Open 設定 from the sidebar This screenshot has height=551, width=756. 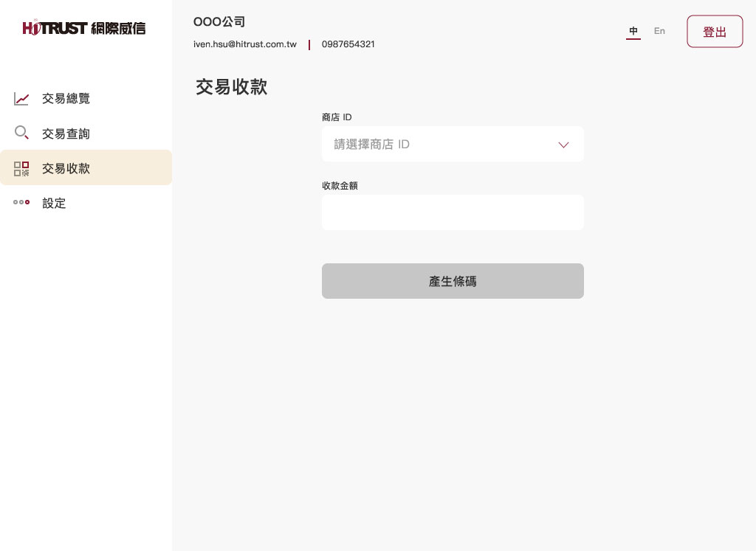click(x=54, y=203)
